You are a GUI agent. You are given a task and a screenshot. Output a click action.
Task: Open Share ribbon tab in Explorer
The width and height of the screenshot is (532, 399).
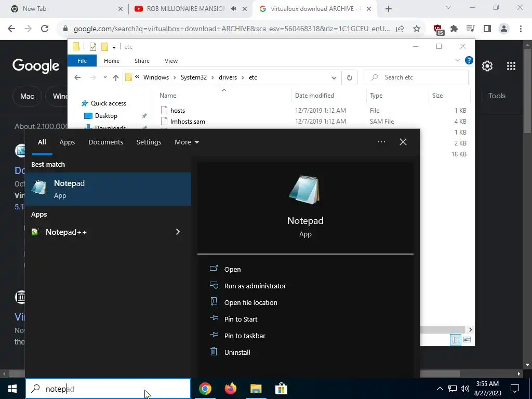point(142,61)
